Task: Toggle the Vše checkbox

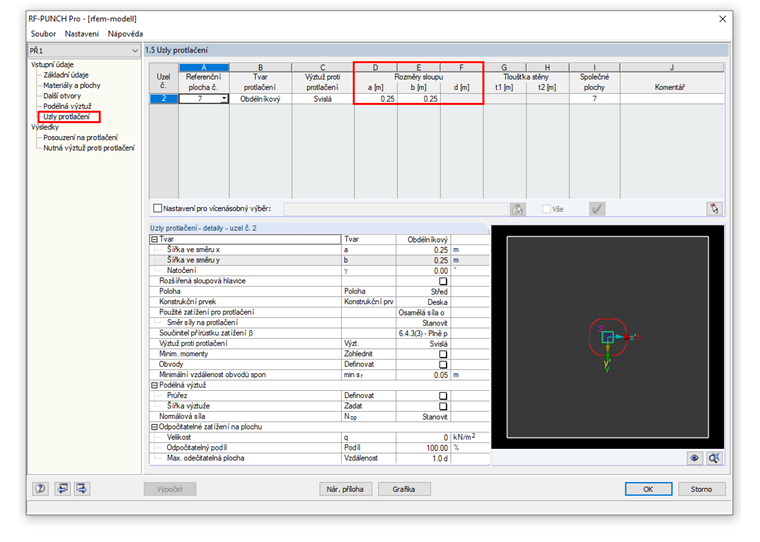Action: (x=546, y=208)
